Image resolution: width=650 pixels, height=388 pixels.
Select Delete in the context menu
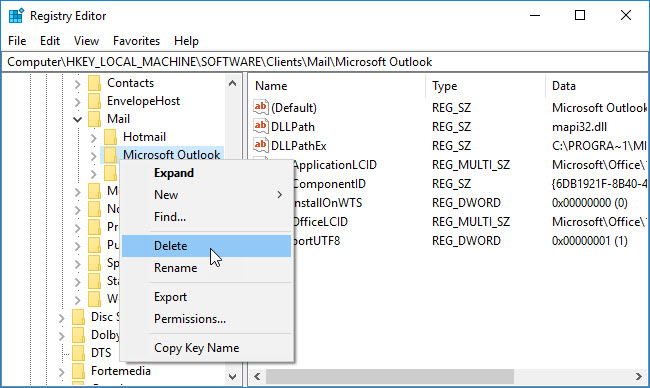click(206, 246)
